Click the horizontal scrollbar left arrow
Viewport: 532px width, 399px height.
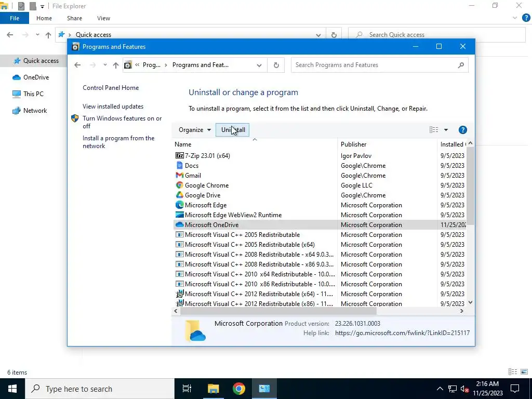click(x=176, y=311)
